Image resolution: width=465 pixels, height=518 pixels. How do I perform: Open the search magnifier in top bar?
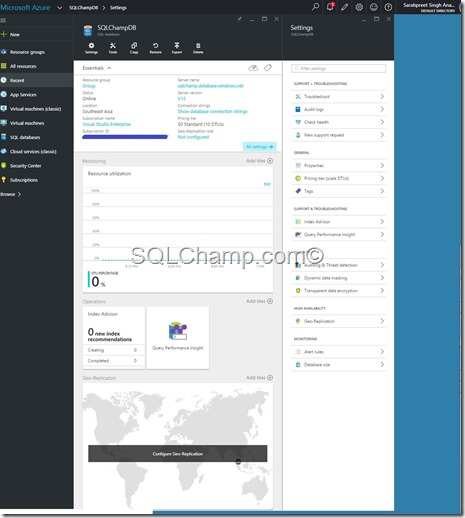315,7
